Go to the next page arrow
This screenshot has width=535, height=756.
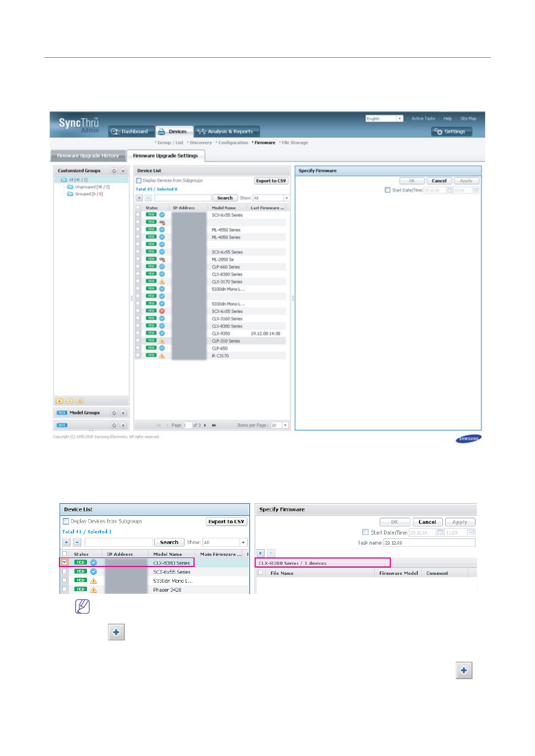pos(205,425)
